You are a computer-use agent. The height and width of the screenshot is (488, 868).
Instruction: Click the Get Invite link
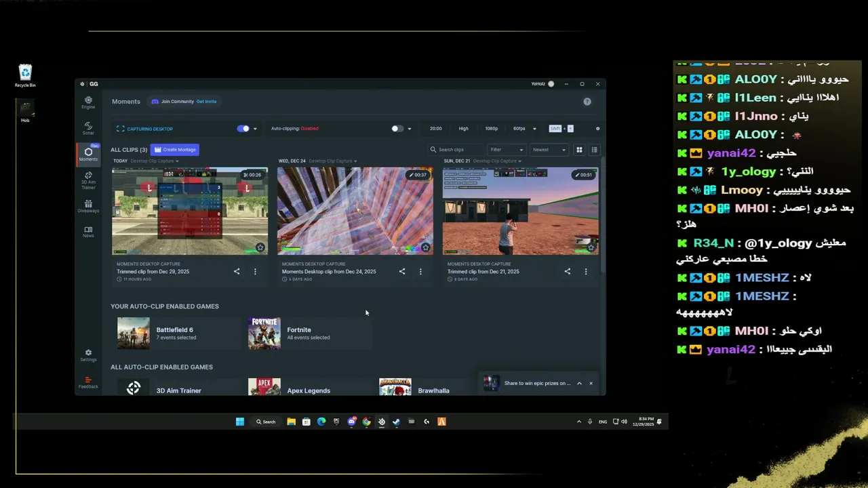207,102
